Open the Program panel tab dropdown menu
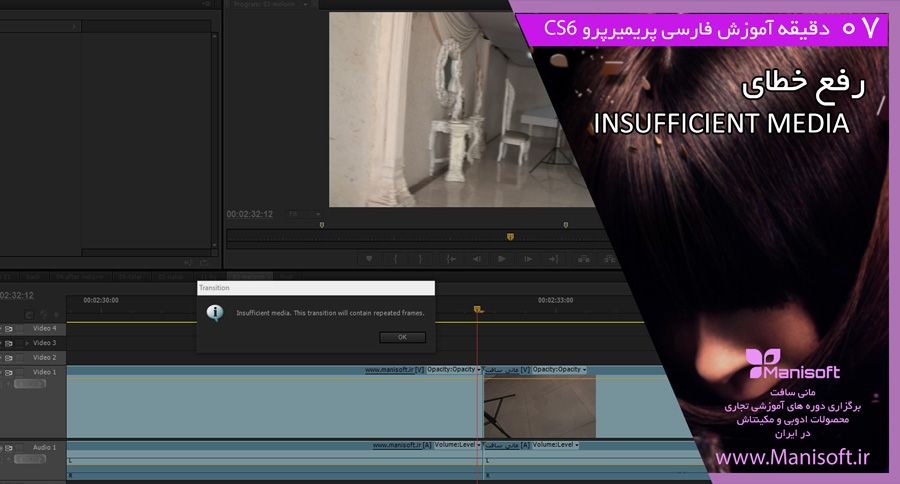 click(x=306, y=5)
